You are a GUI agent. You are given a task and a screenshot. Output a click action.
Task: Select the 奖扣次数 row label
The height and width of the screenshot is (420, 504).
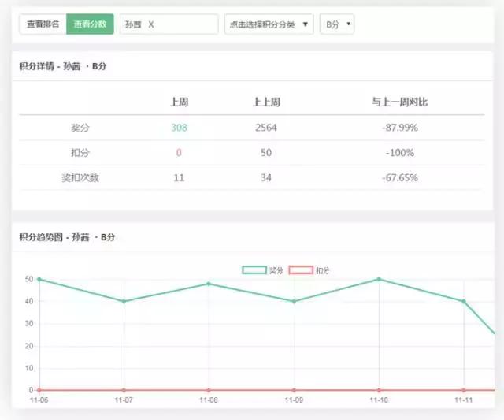coord(80,177)
